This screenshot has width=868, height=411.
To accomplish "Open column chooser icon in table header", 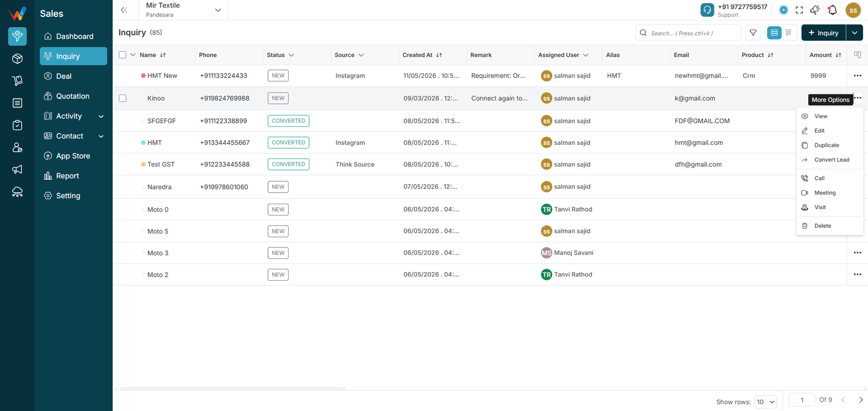I will (857, 55).
